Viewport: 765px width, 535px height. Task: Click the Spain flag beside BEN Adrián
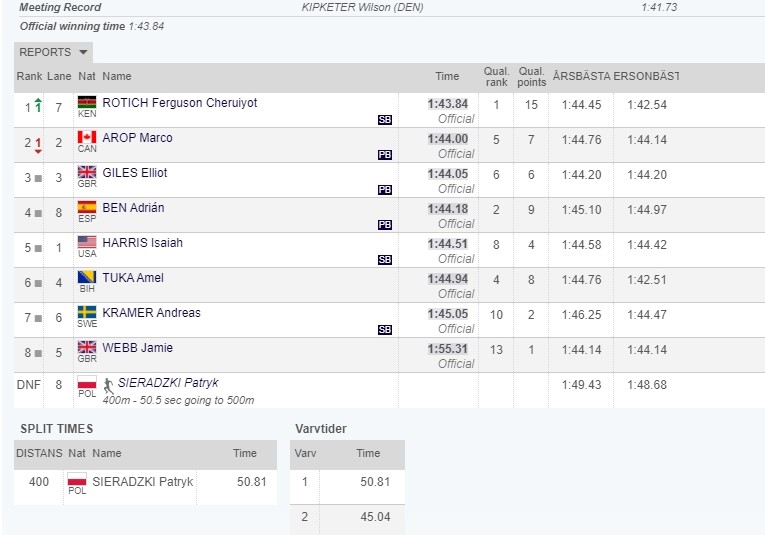(x=87, y=208)
